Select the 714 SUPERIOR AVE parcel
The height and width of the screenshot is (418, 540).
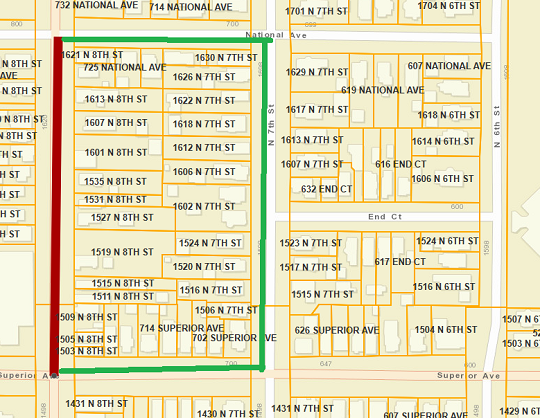tap(182, 328)
